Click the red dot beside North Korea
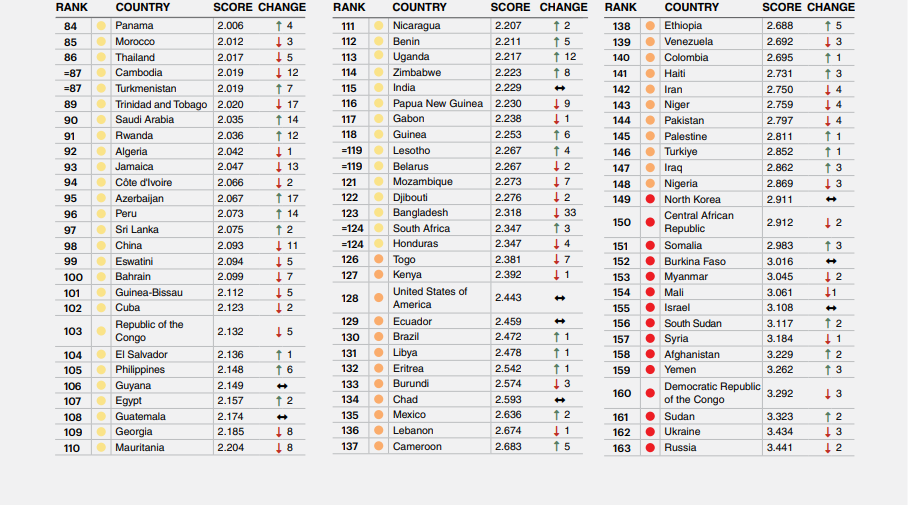This screenshot has height=505, width=915. click(650, 200)
